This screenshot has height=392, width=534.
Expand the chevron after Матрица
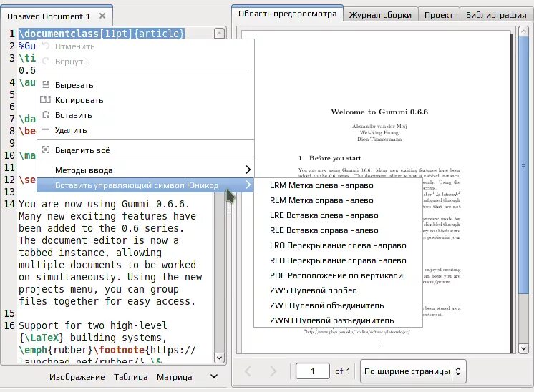(214, 376)
